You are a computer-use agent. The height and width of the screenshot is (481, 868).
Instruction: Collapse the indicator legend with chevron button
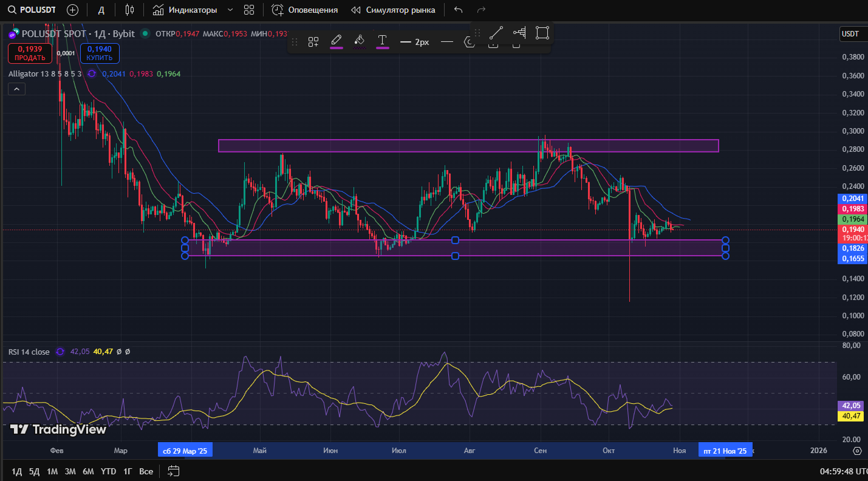click(16, 89)
